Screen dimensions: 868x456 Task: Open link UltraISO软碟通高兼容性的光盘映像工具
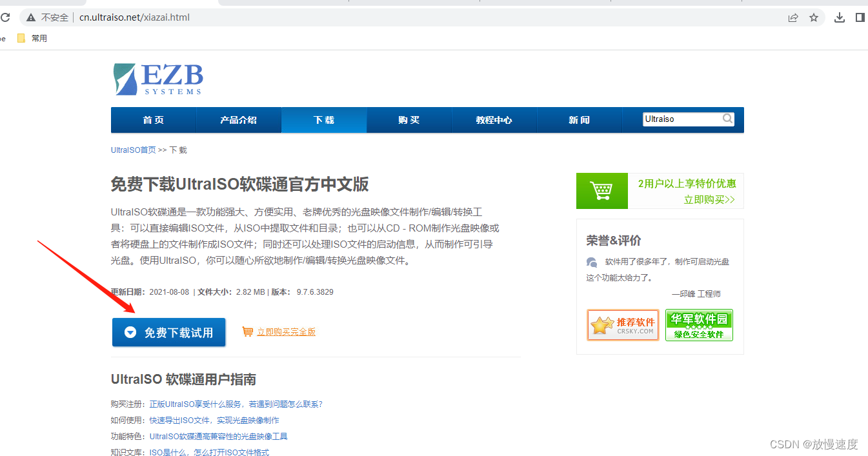click(x=218, y=436)
